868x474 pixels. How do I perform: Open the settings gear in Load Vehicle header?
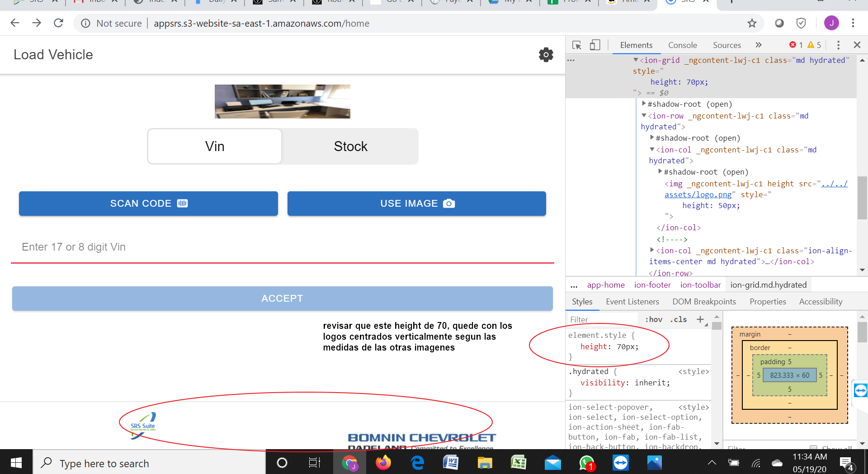[x=546, y=55]
